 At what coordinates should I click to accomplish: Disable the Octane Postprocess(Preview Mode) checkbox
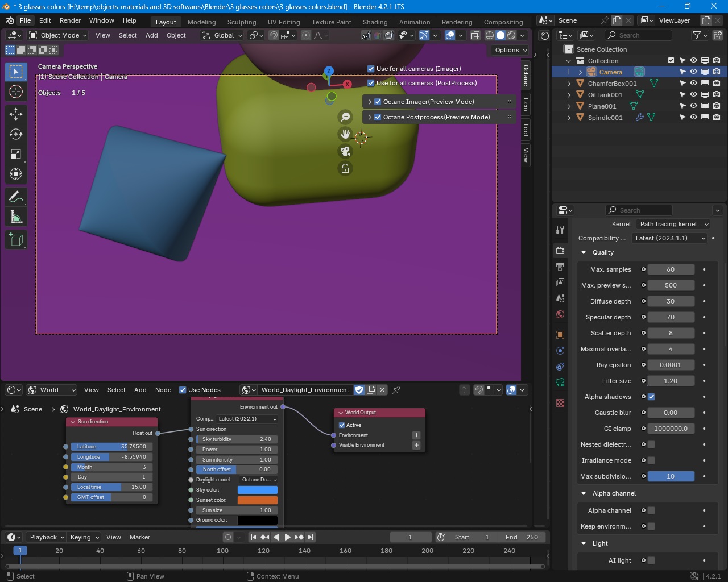pos(378,117)
